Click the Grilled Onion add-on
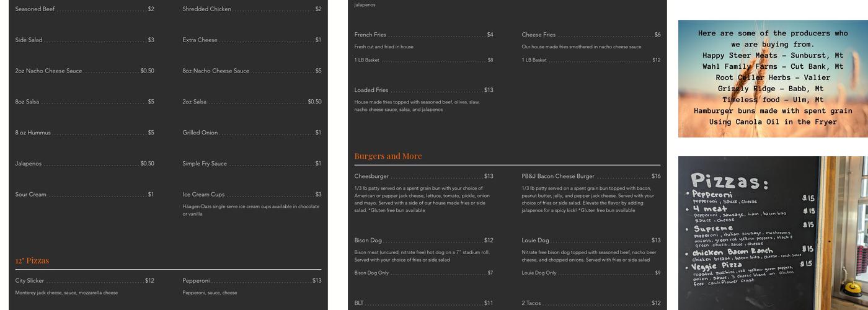This screenshot has width=868, height=310. [x=200, y=133]
